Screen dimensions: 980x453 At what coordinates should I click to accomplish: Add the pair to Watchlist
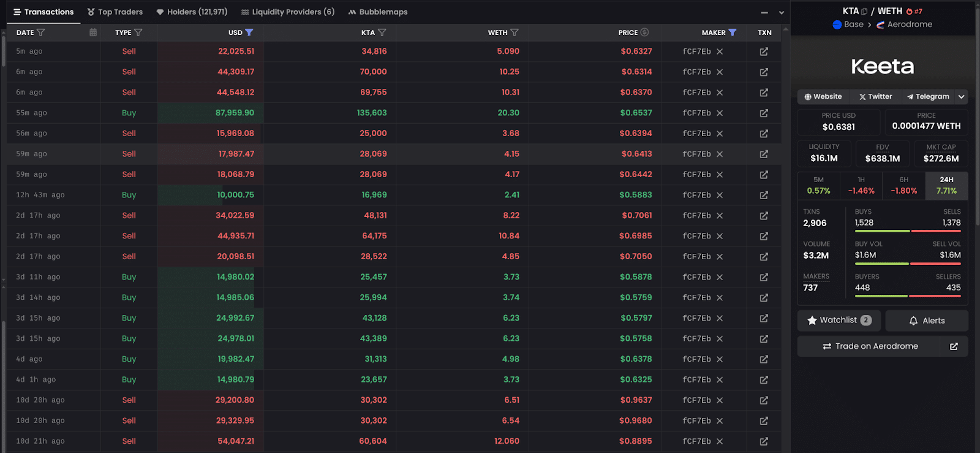[839, 321]
